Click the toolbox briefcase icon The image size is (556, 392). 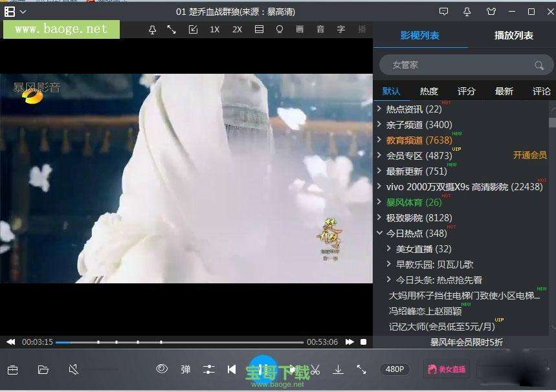tap(12, 370)
